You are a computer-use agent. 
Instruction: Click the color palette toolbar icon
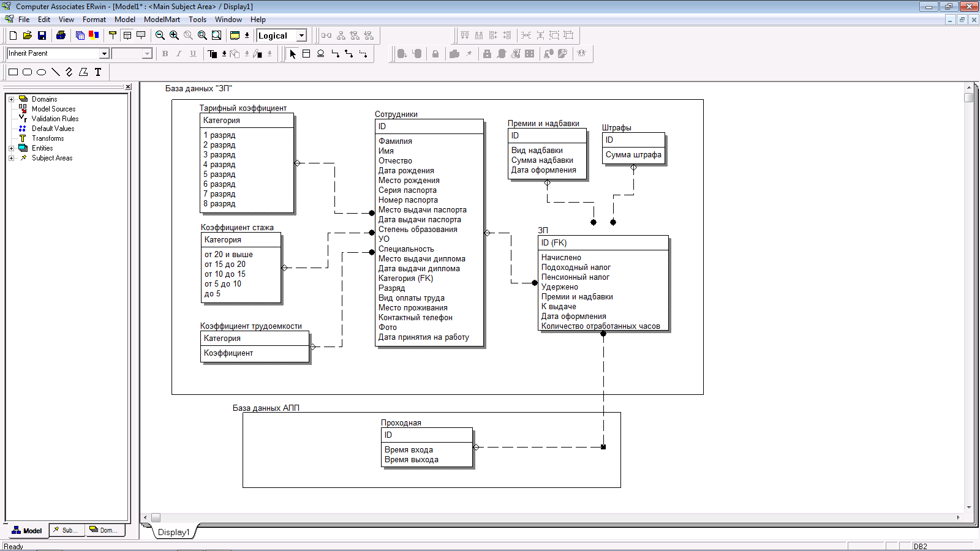coord(94,36)
